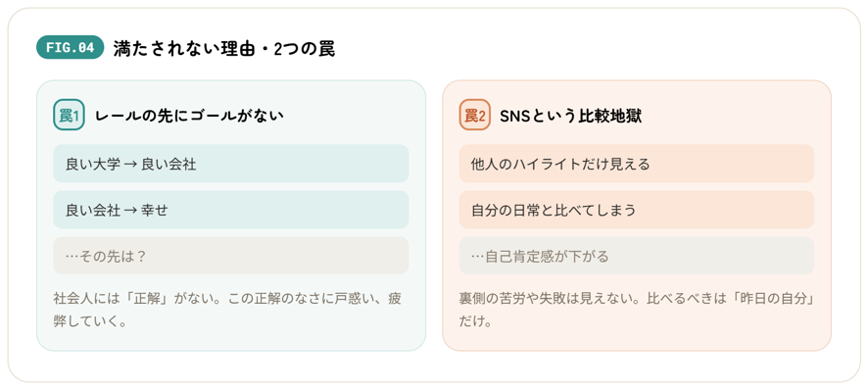Click the …その先は？ row
This screenshot has width=868, height=390.
point(231,256)
